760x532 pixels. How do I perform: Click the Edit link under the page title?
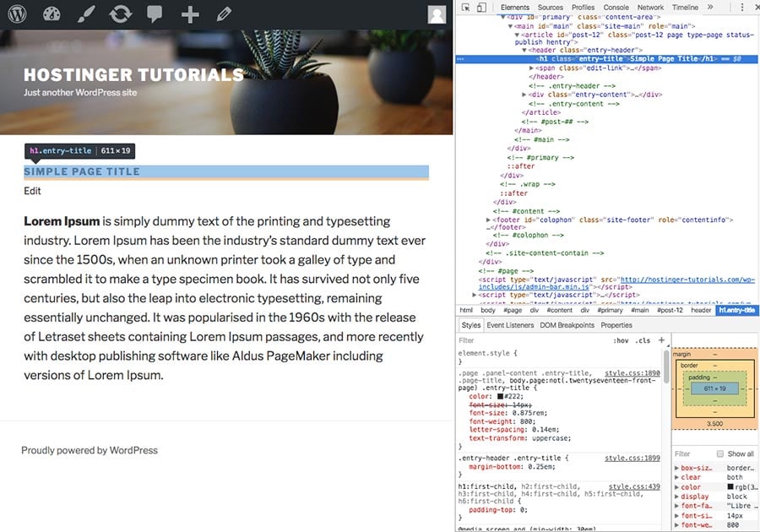(x=32, y=191)
